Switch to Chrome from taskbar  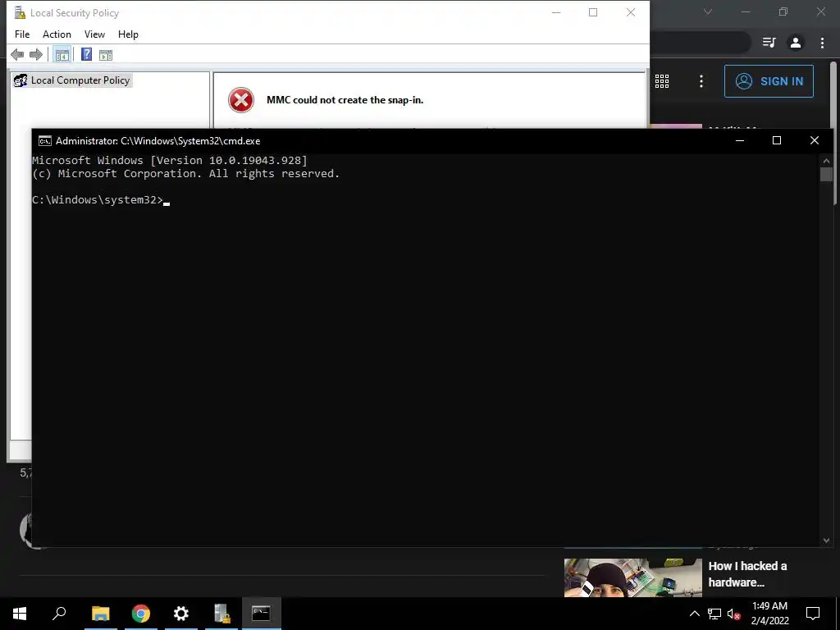(x=141, y=614)
